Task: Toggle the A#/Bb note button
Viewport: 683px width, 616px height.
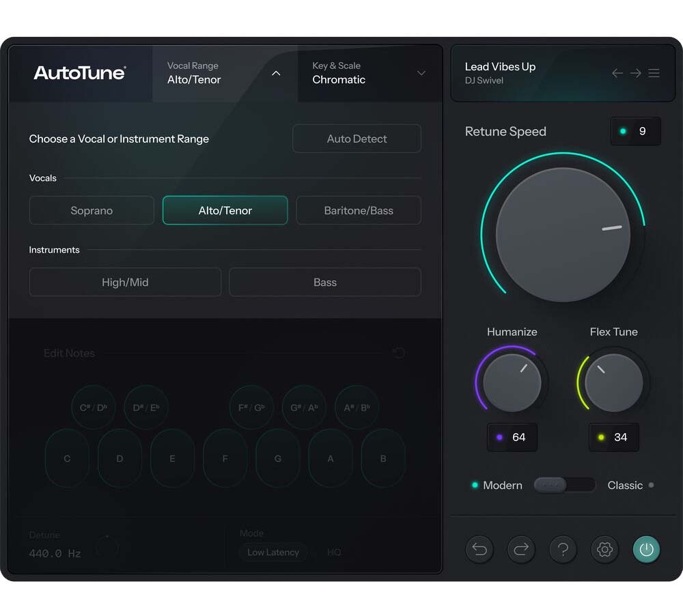Action: pyautogui.click(x=357, y=407)
